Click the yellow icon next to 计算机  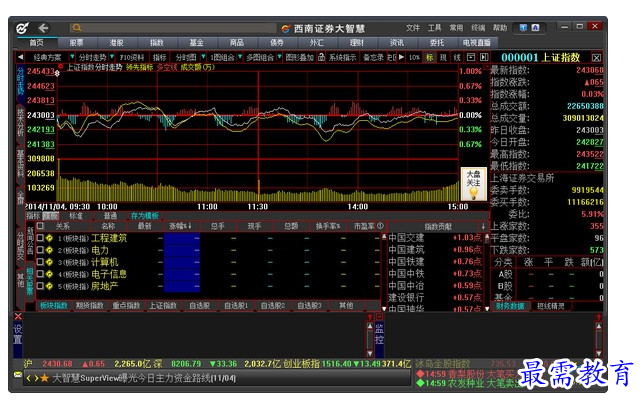pos(49,262)
